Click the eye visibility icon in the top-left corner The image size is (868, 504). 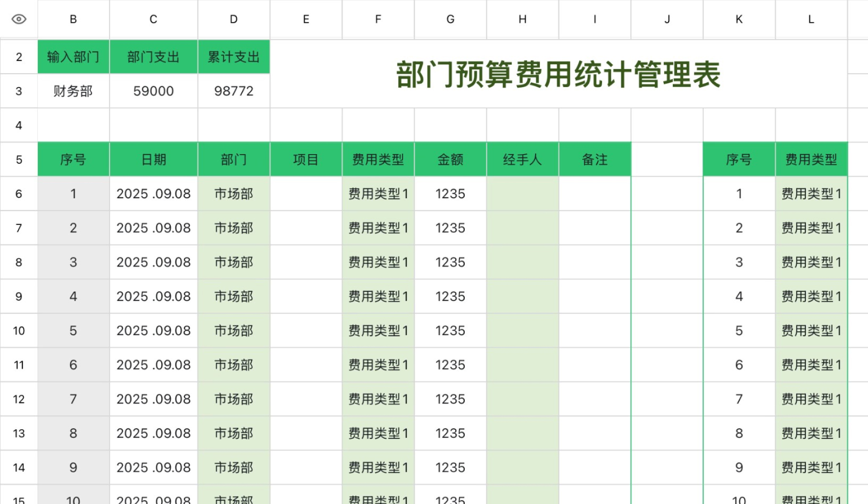coord(19,19)
